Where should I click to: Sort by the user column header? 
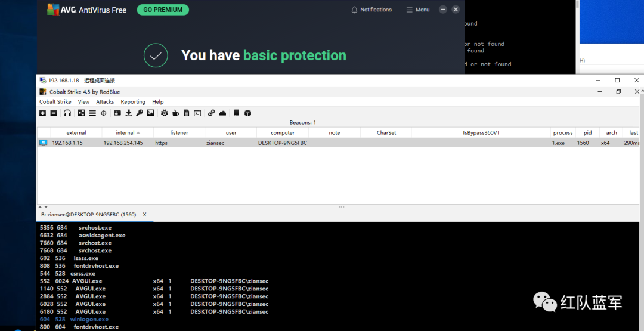231,132
